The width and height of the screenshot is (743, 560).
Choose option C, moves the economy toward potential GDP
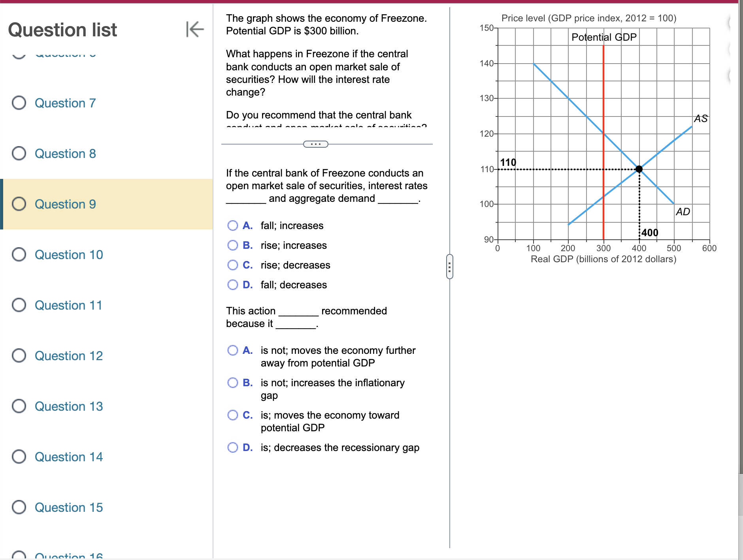pyautogui.click(x=233, y=415)
